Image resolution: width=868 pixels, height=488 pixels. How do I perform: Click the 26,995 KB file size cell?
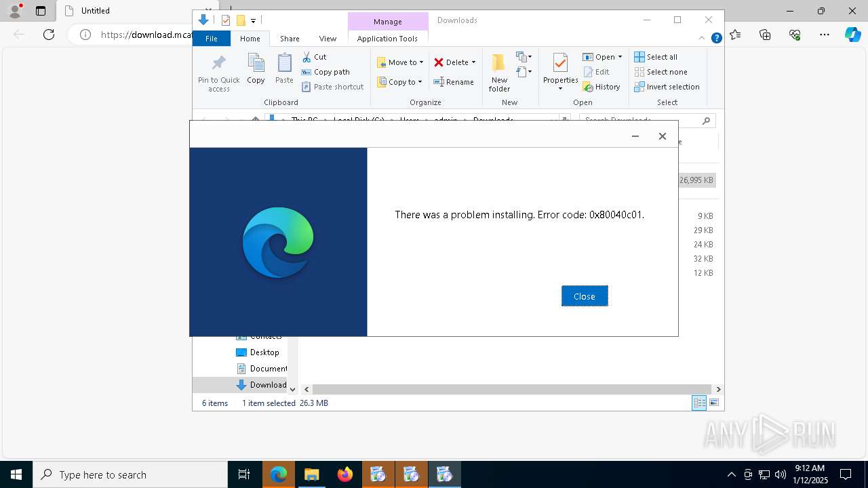[696, 180]
